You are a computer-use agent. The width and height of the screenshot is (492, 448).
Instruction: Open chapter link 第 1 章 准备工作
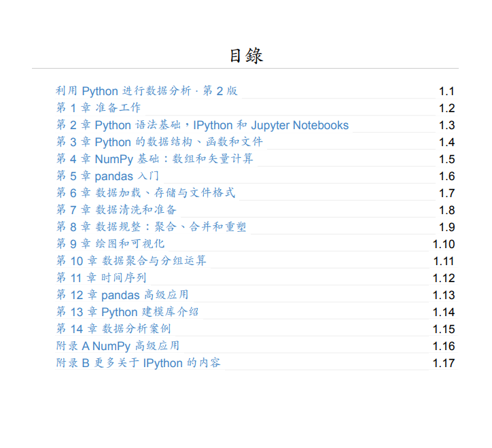[99, 108]
